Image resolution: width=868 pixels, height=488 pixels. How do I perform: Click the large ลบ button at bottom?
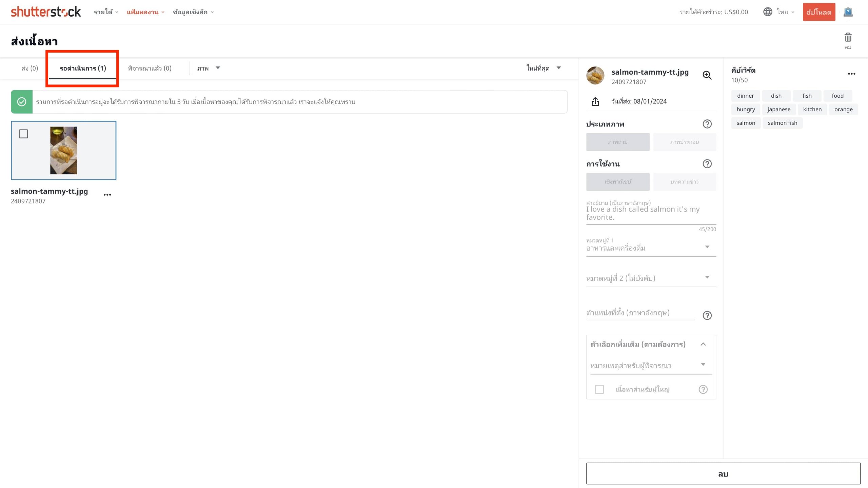click(723, 474)
